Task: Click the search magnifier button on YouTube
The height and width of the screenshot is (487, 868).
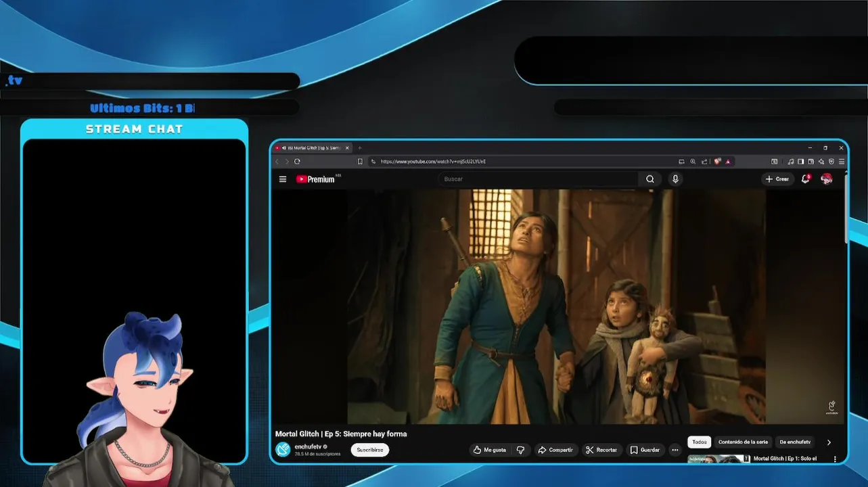Action: click(650, 179)
